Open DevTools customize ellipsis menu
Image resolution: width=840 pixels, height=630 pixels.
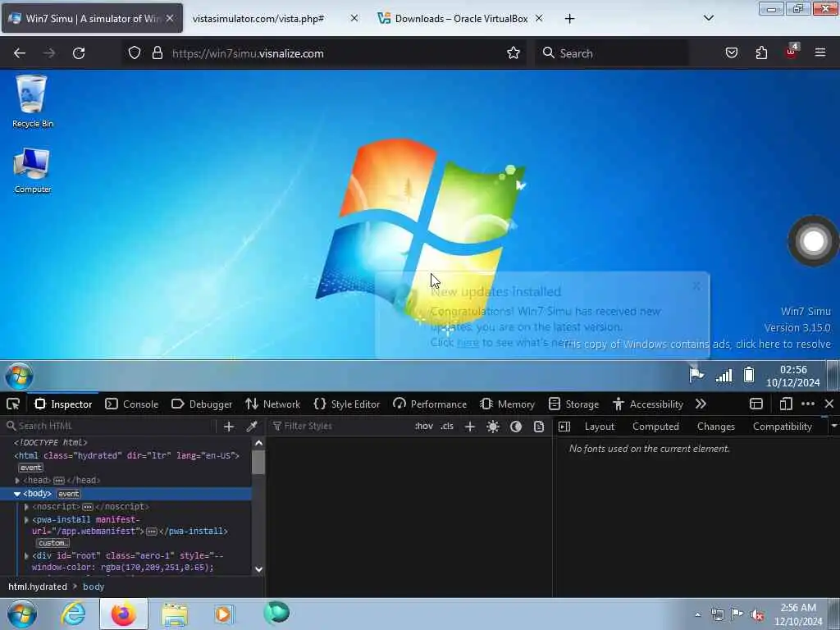coord(808,404)
